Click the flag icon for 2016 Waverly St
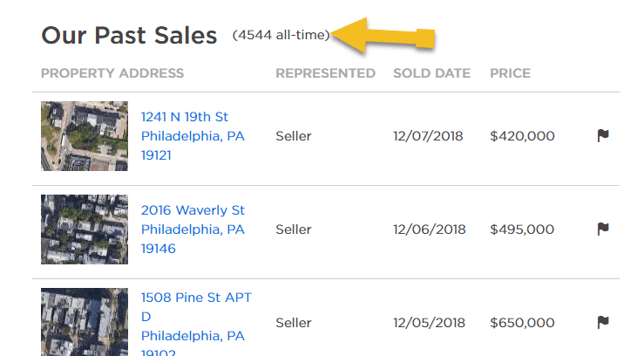The height and width of the screenshot is (356, 644). click(603, 229)
